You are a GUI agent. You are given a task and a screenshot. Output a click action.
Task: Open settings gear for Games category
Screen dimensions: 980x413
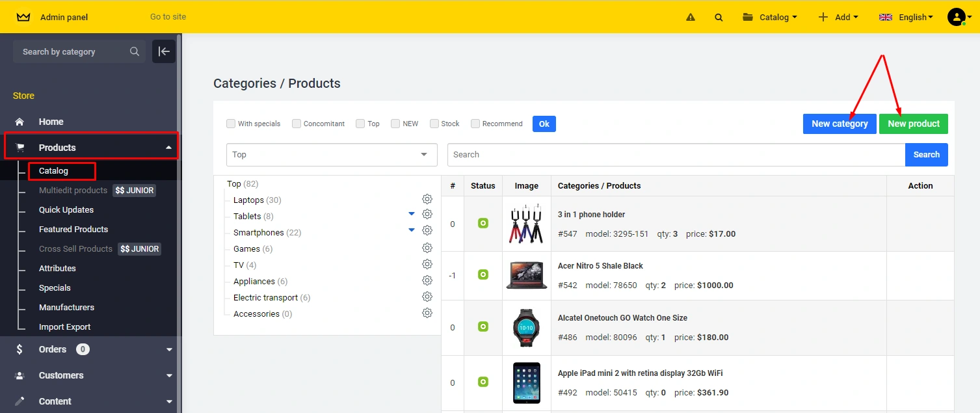click(x=427, y=248)
